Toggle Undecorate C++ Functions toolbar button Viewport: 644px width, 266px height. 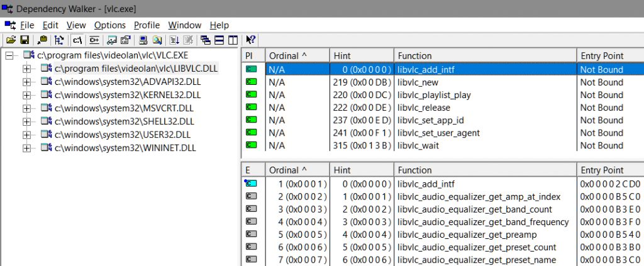tap(94, 40)
